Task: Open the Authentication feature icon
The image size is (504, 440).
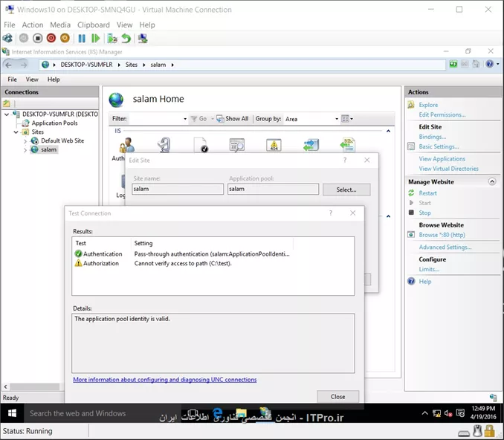Action: pos(127,145)
